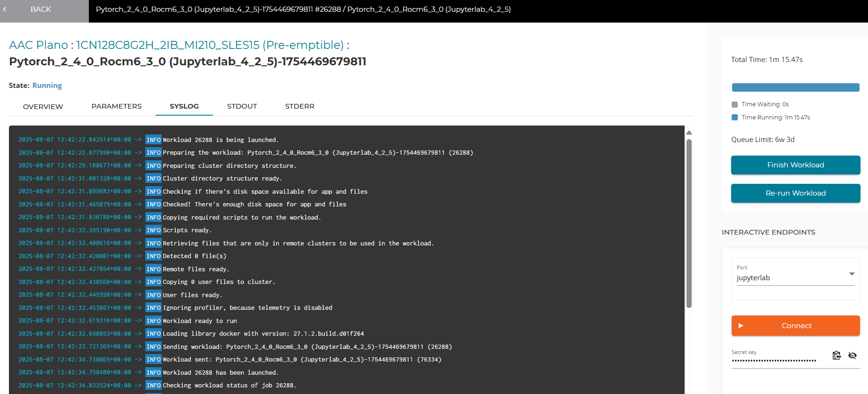Click the syslog vertical scrollbar thumb
This screenshot has height=394, width=868.
[x=689, y=223]
